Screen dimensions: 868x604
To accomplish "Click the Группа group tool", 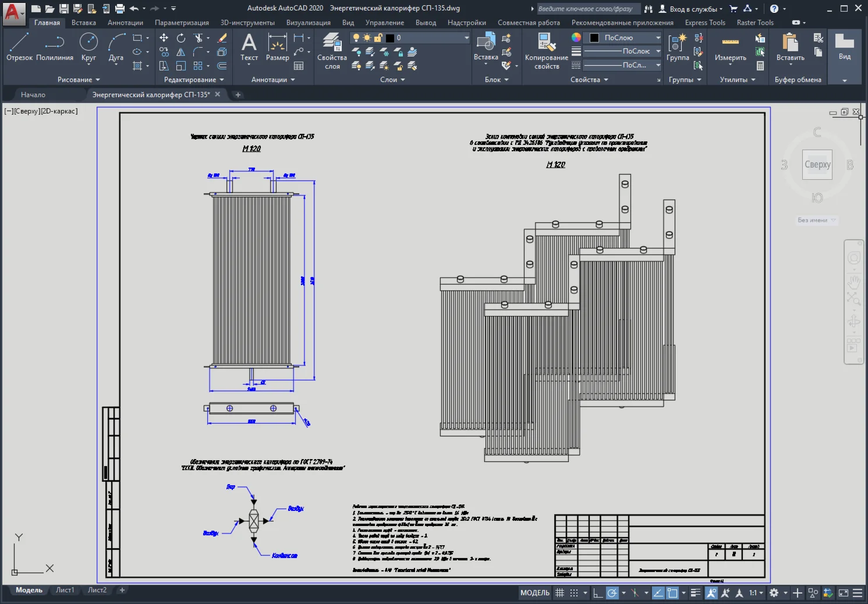I will point(678,47).
